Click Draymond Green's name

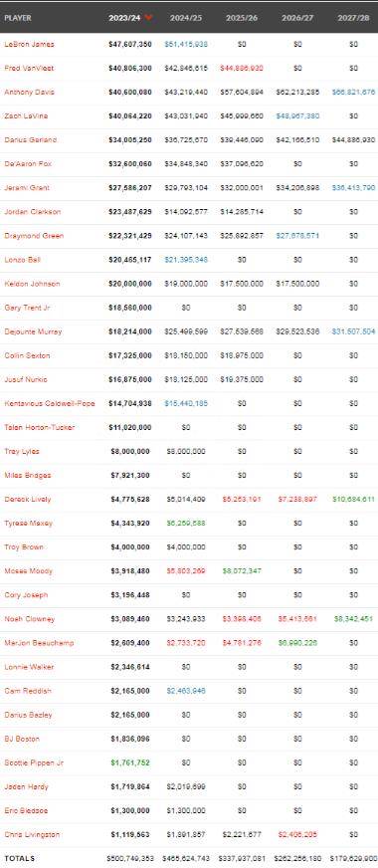point(34,236)
